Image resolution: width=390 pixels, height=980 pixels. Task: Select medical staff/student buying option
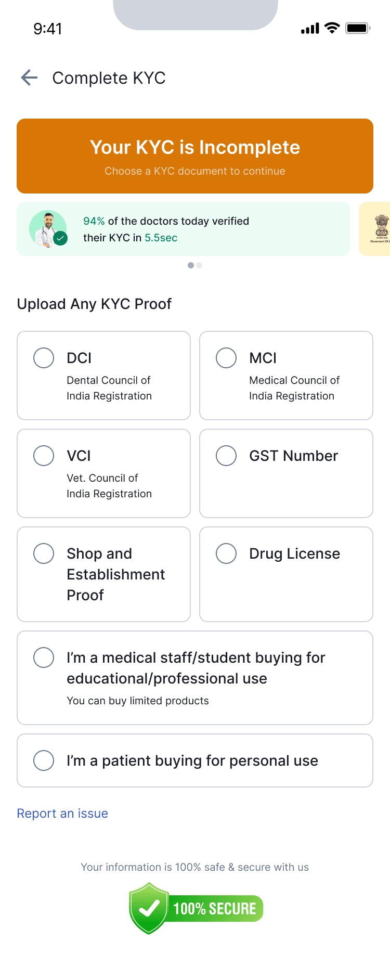coord(44,657)
